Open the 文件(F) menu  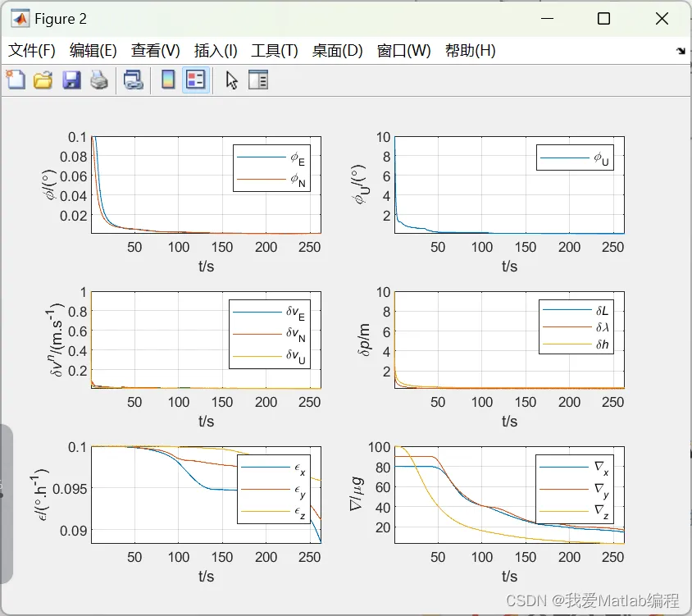(32, 50)
